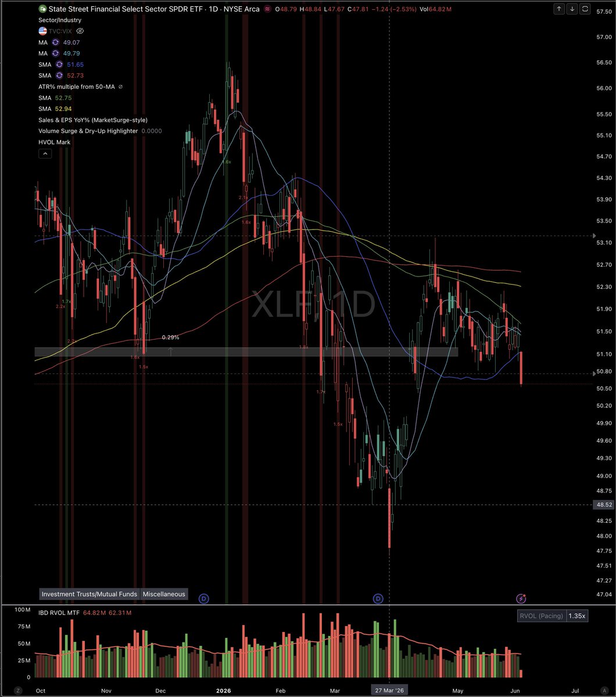Click the market status wave icon

[x=267, y=9]
